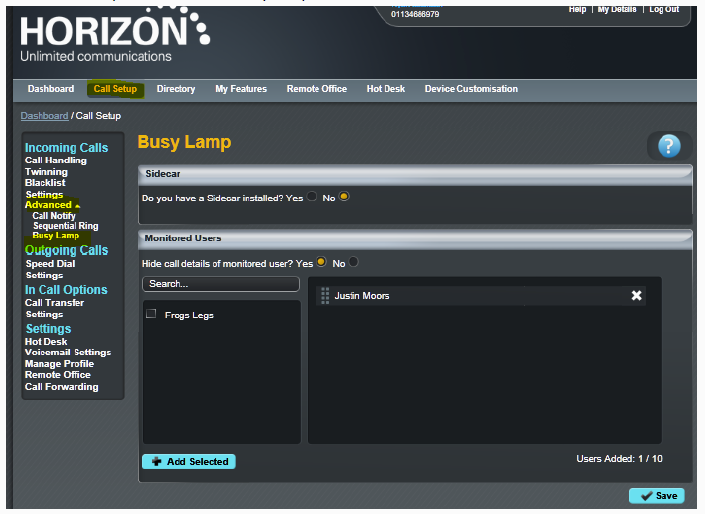Open the Hot Desk tab

(x=386, y=89)
